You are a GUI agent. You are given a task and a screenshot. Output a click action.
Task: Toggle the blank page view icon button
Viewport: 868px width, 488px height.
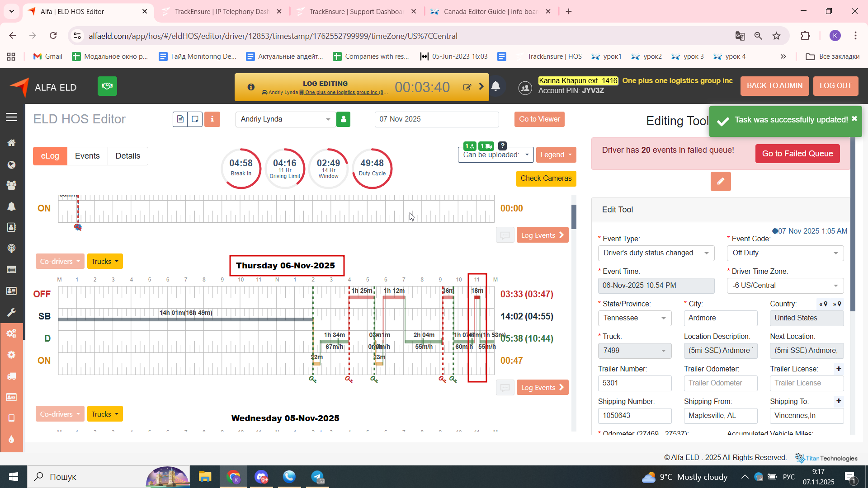[x=195, y=119]
